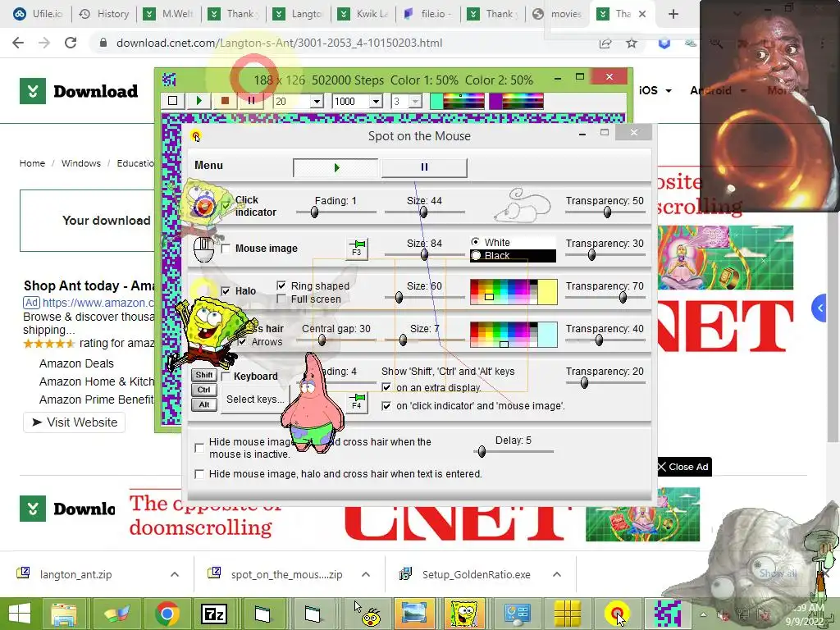Click Amazon Deals link
Viewport: 840px width, 630px height.
tap(76, 363)
